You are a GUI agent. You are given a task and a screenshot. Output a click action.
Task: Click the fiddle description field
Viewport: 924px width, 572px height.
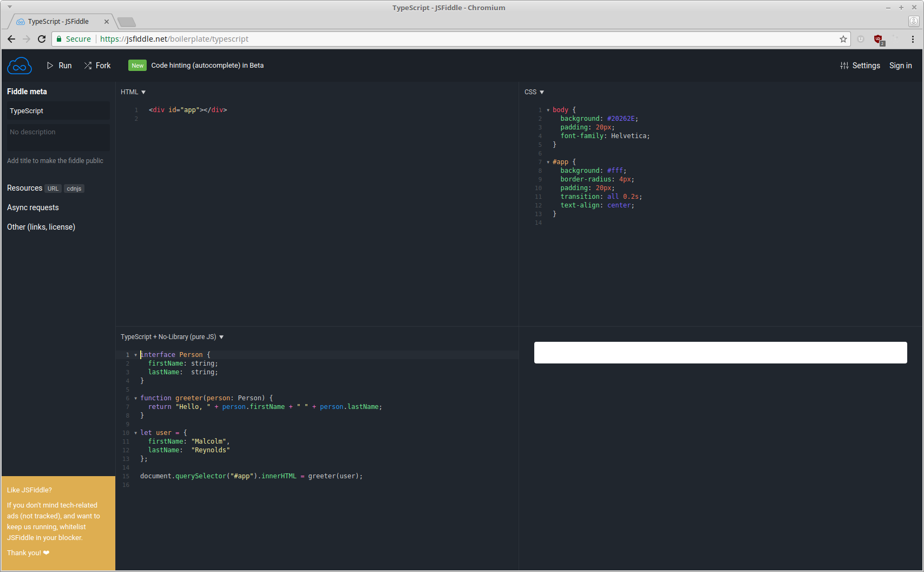tap(58, 137)
